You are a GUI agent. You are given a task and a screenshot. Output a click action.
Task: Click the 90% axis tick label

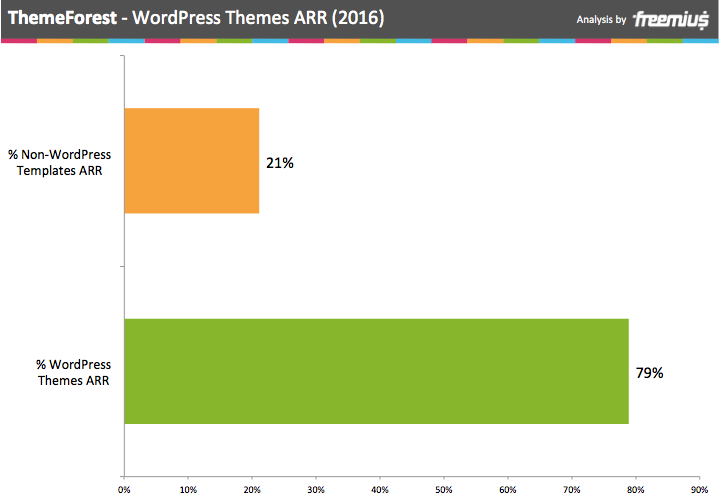[699, 490]
